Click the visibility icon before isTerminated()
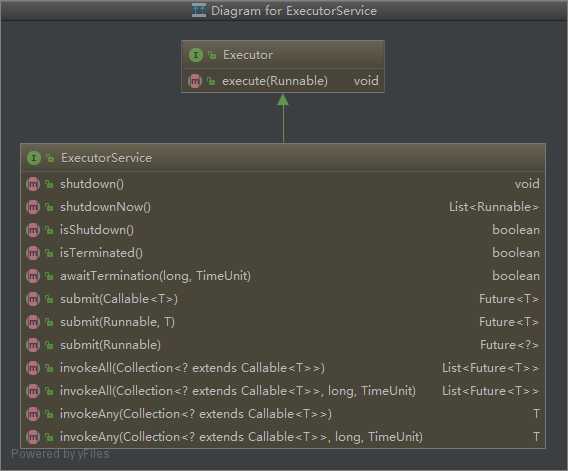568x471 pixels. click(x=49, y=253)
